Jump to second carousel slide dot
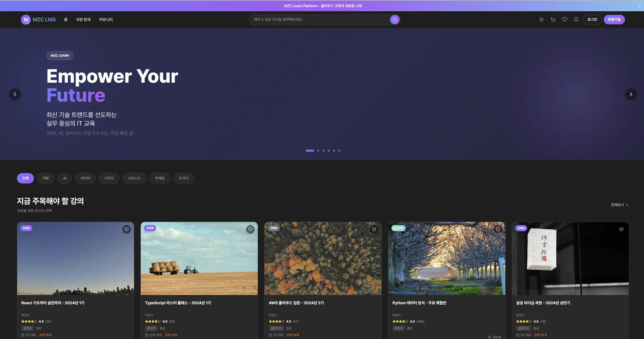Viewport: 644px width, 339px height. point(318,150)
